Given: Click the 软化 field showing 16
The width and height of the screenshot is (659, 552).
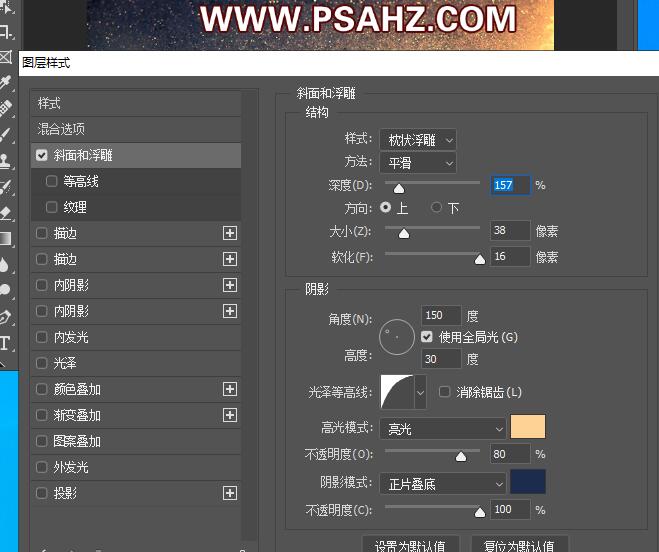Looking at the screenshot, I should (x=510, y=256).
